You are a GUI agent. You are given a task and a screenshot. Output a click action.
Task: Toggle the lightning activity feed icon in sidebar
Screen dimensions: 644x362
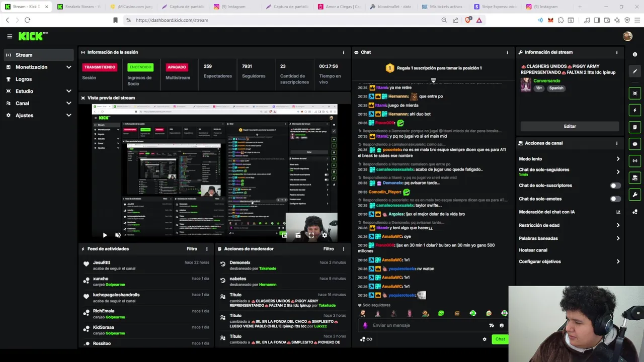click(x=635, y=110)
